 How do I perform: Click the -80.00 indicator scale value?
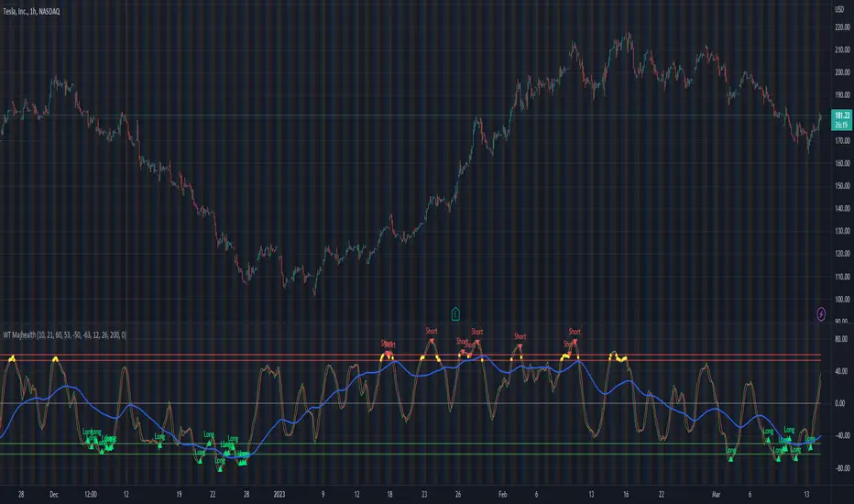tap(841, 468)
